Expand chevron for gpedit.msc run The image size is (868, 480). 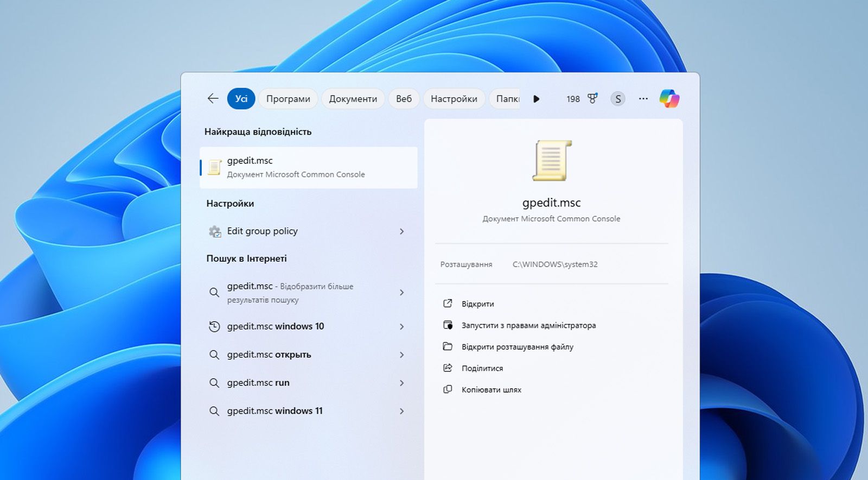(401, 383)
